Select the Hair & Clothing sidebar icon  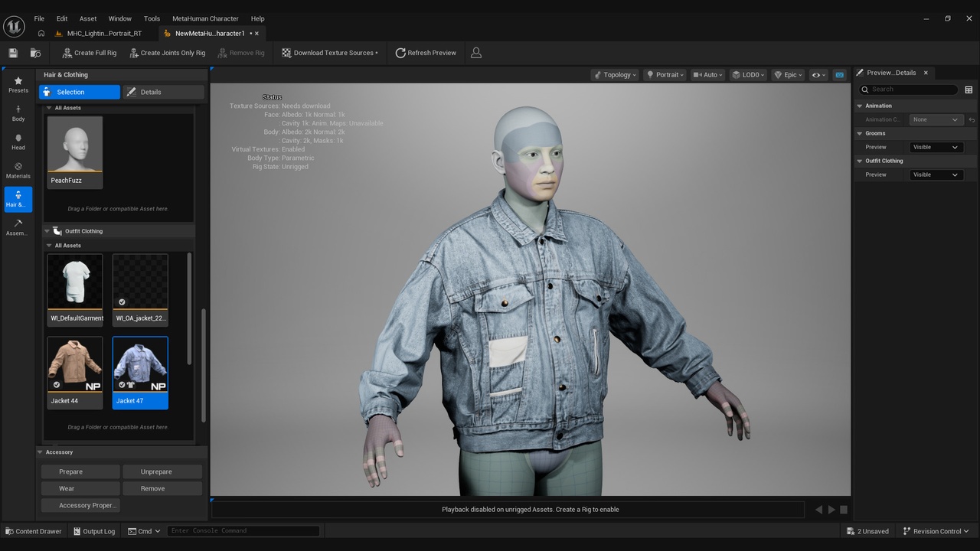point(18,199)
